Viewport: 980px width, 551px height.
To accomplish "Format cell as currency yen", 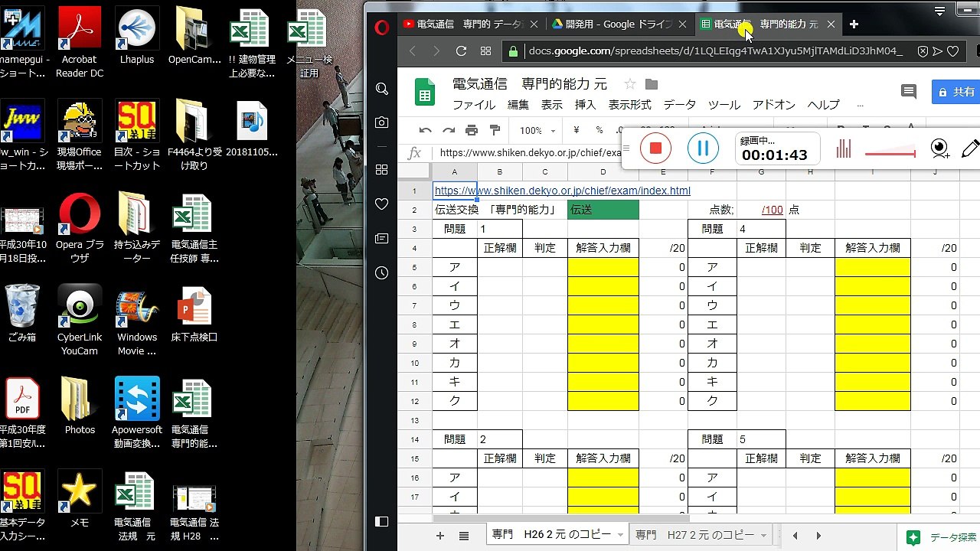I will (577, 130).
